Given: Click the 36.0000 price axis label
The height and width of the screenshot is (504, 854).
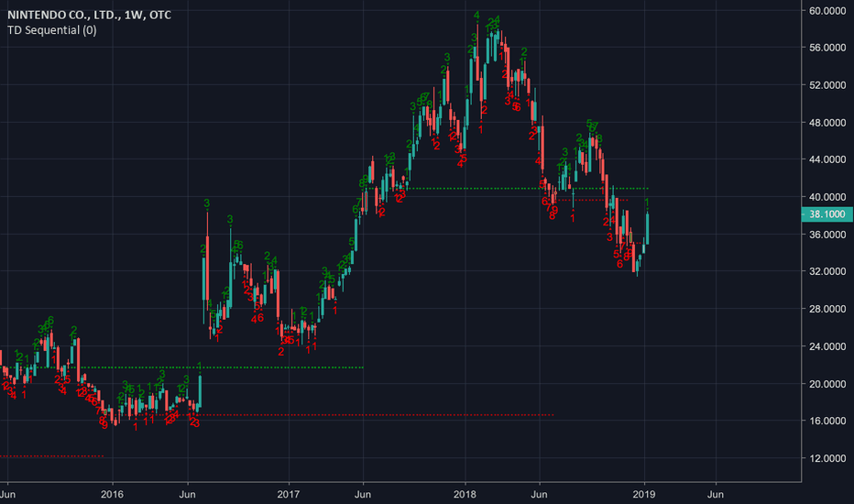Looking at the screenshot, I should [827, 235].
